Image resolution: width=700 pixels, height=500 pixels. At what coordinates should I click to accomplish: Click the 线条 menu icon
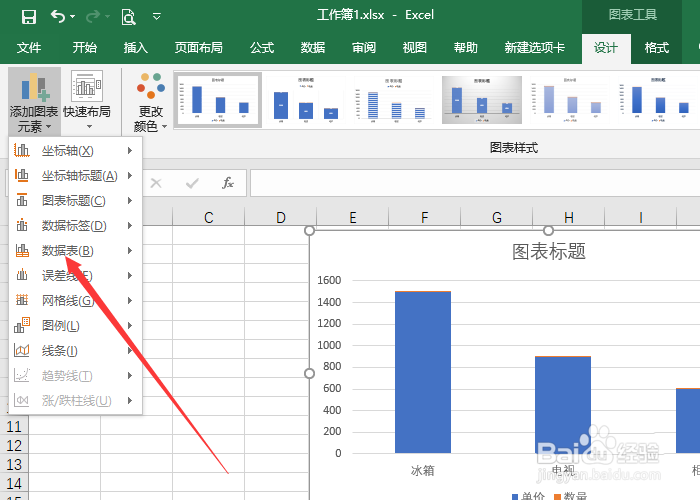pos(22,350)
